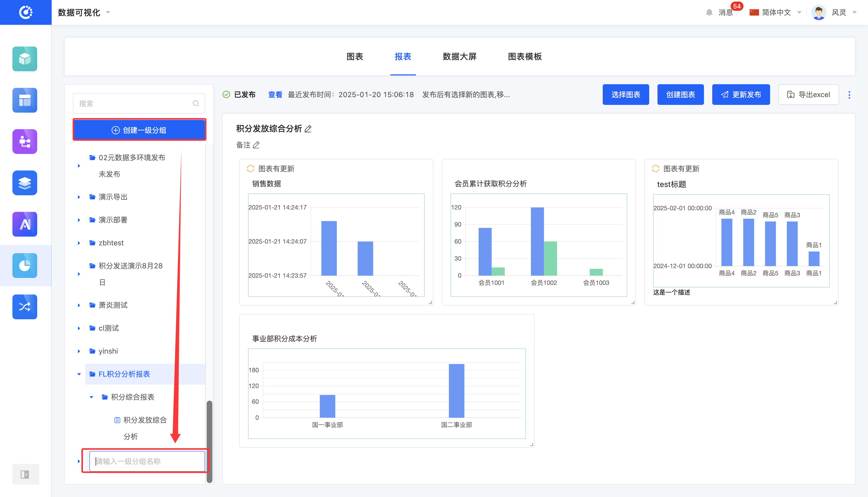This screenshot has height=497, width=868.
Task: Collapse the FL积分分析报表 folder
Action: (x=79, y=374)
